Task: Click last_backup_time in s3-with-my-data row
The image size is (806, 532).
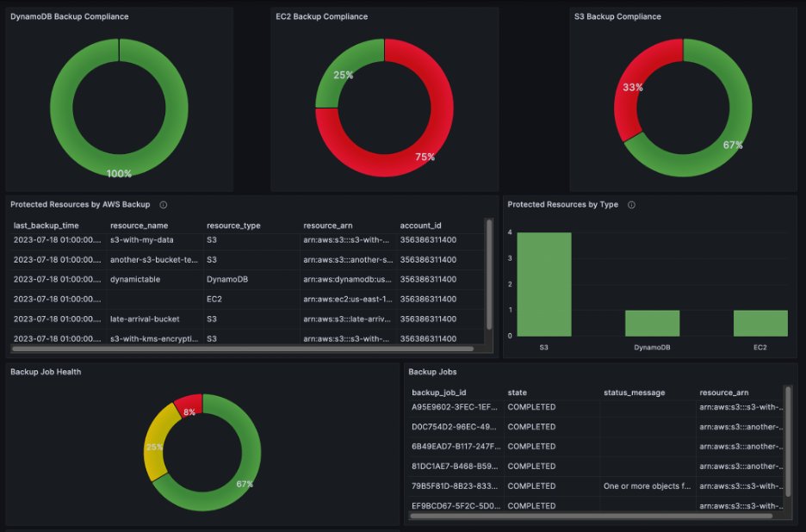Action: point(57,240)
